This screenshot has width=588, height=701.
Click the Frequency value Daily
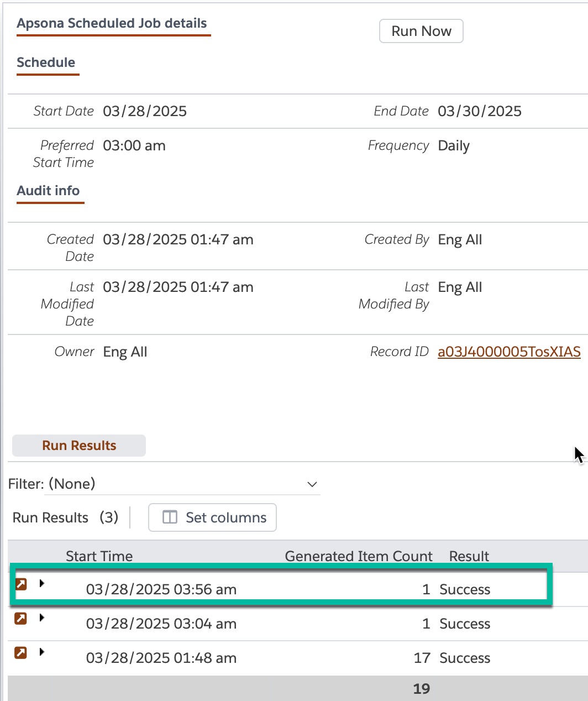pyautogui.click(x=454, y=146)
